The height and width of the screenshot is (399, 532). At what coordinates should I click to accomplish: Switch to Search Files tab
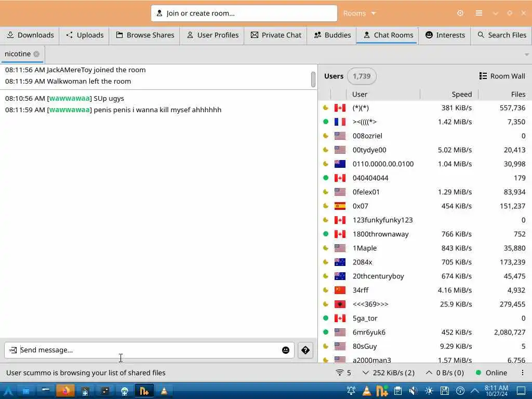[502, 35]
